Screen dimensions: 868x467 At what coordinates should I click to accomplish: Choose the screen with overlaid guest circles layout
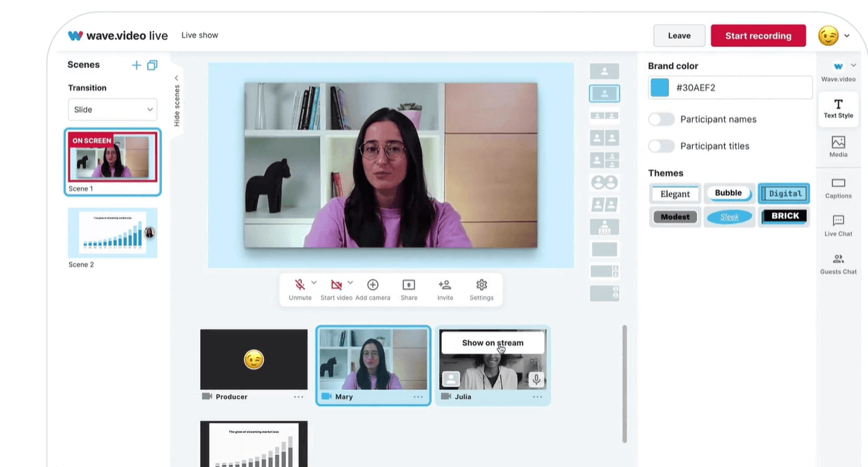[x=604, y=293]
